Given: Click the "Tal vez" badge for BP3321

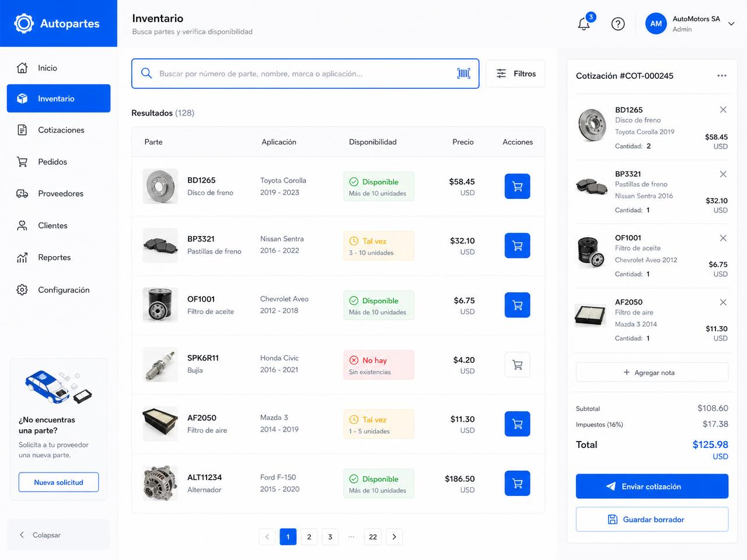Looking at the screenshot, I should [379, 246].
